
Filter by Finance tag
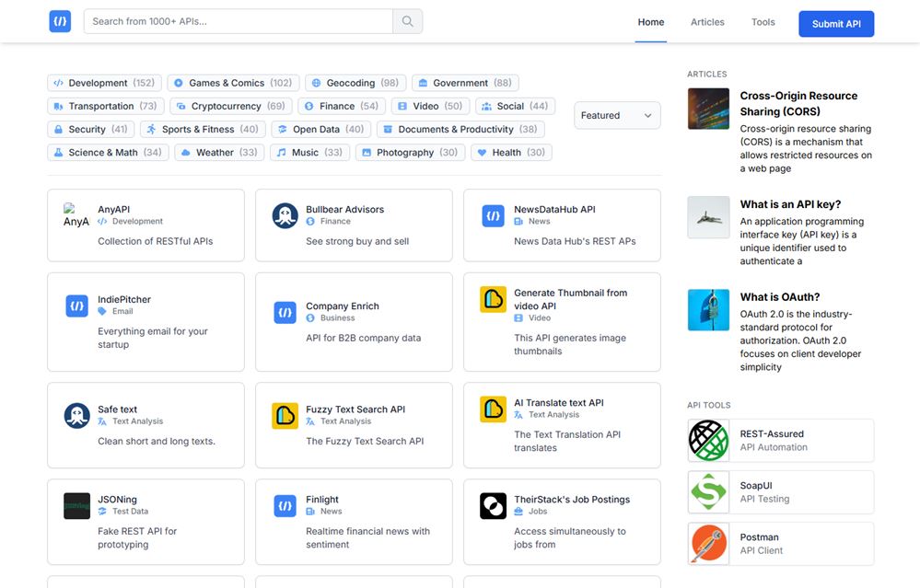(342, 106)
